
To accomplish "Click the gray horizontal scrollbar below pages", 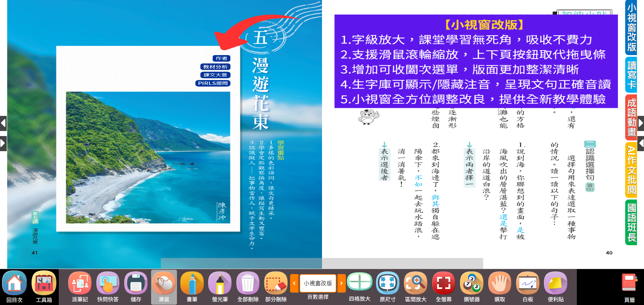I will coord(322,263).
